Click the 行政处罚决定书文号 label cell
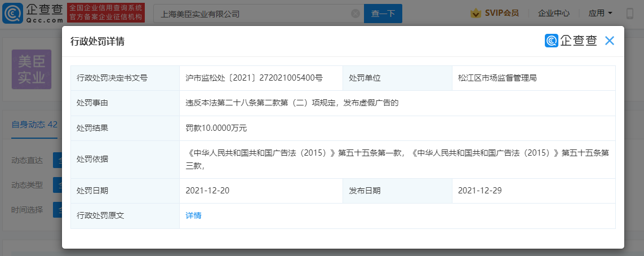Viewport: 644px width, 256px height. [125, 78]
